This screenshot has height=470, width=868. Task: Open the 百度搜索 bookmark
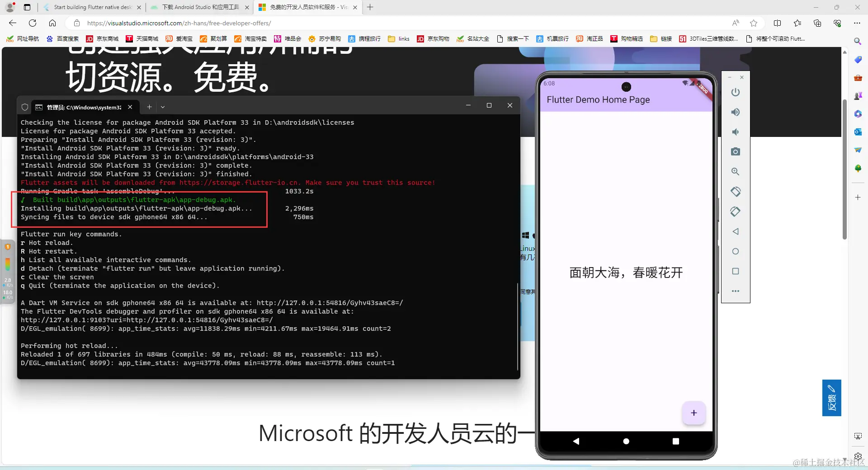tap(62, 39)
